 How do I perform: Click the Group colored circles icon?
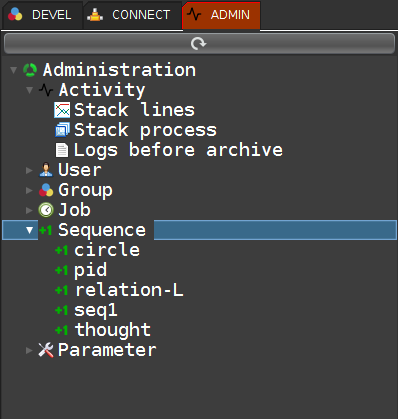click(46, 190)
